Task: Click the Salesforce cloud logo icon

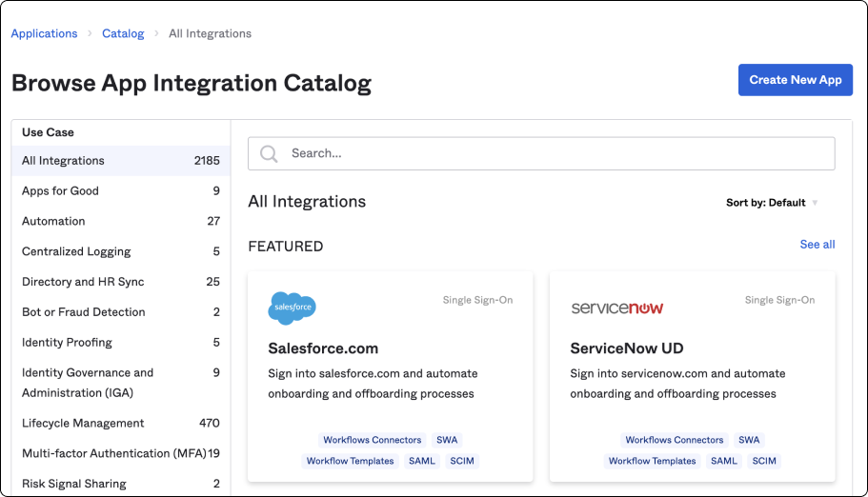Action: 292,308
